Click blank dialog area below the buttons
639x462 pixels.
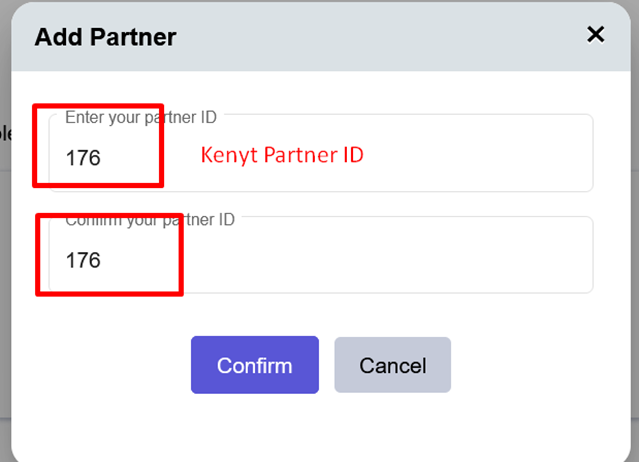pyautogui.click(x=321, y=428)
